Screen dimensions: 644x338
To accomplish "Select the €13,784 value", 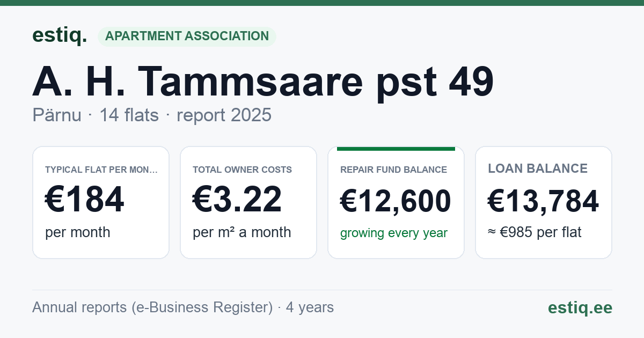I will (543, 202).
